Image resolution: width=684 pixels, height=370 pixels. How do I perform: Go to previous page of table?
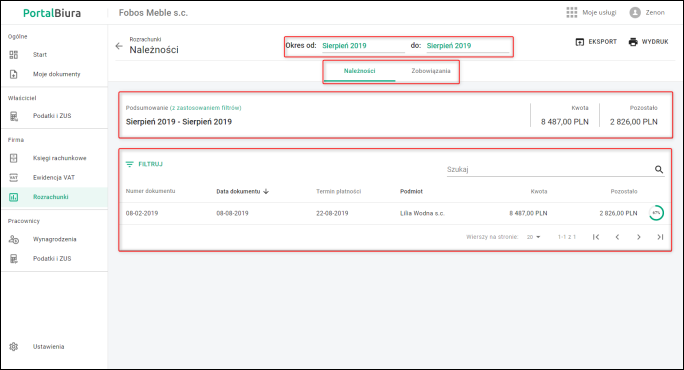tap(617, 237)
